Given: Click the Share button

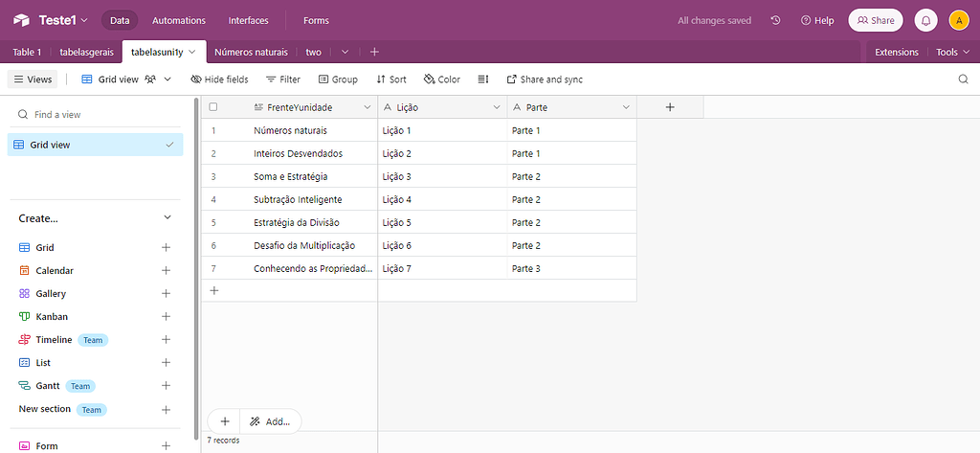Looking at the screenshot, I should click(876, 20).
